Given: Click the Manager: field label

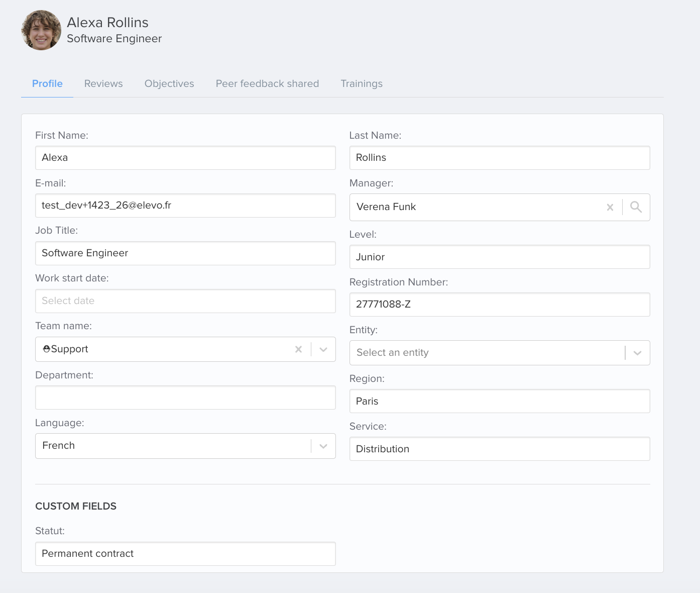Looking at the screenshot, I should tap(371, 183).
